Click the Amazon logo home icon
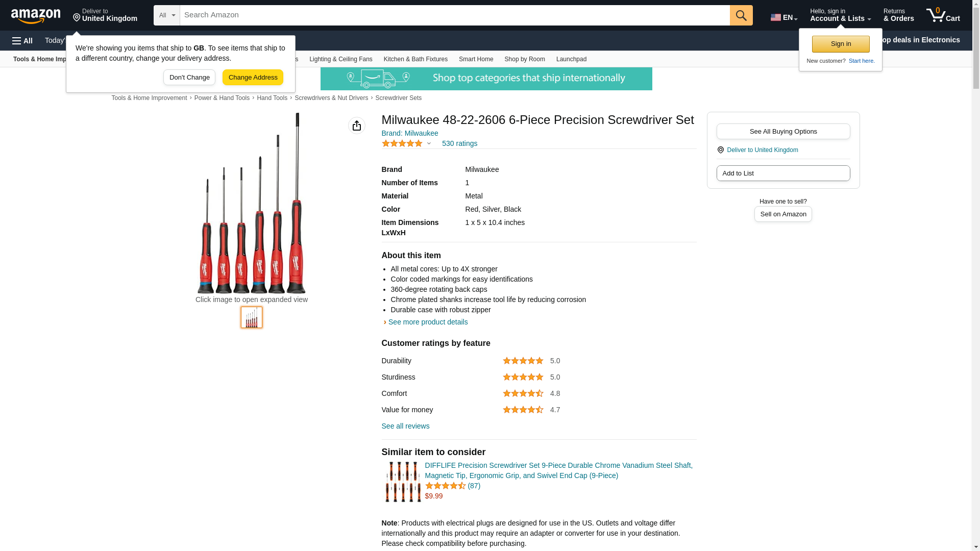 coord(36,16)
